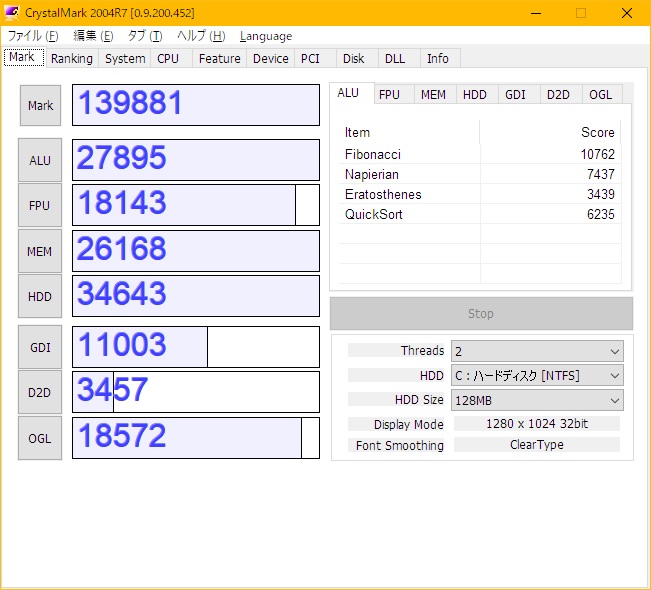Click the MEM benchmark button
651x590 pixels.
[40, 251]
